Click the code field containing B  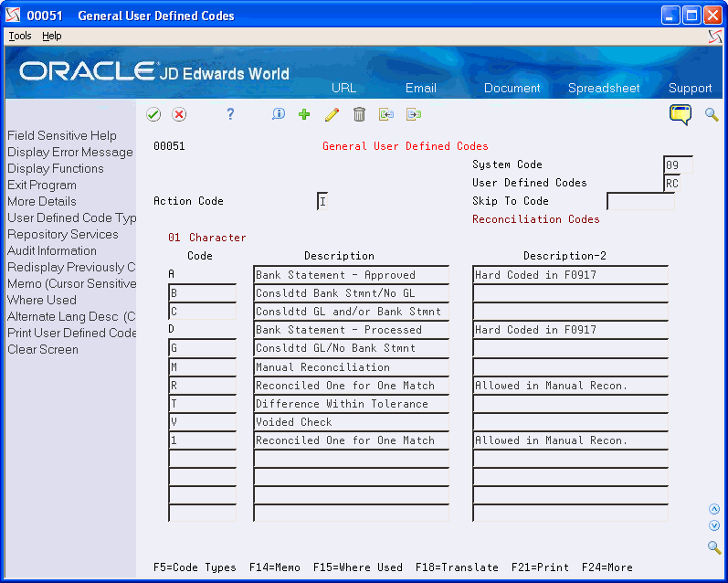pos(203,292)
